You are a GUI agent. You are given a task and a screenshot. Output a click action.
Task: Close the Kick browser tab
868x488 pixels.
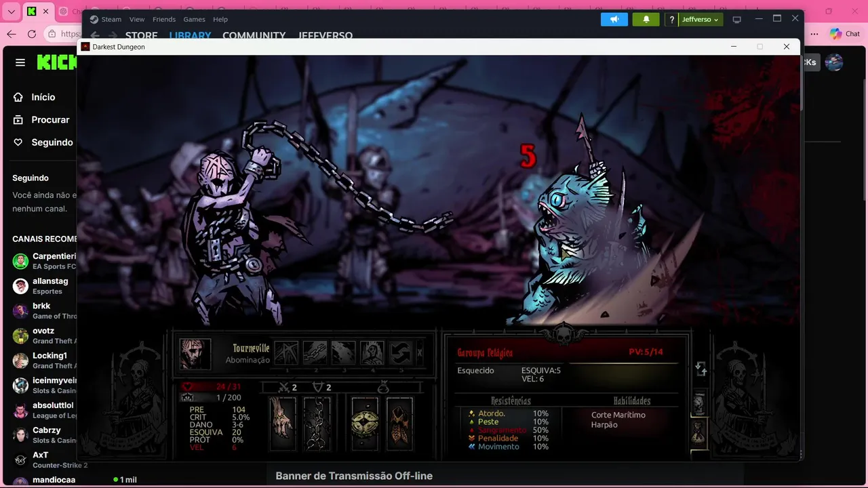pyautogui.click(x=47, y=12)
